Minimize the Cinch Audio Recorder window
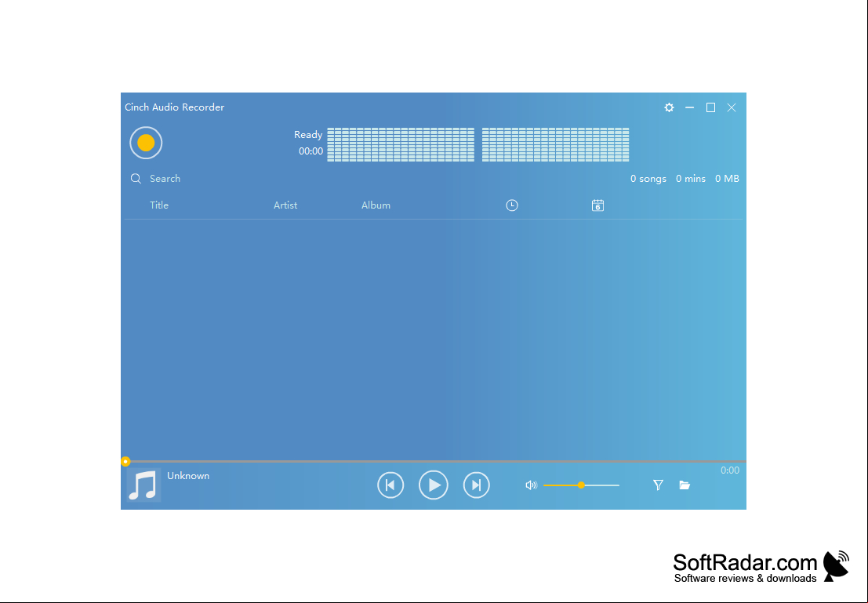The image size is (868, 603). click(690, 107)
